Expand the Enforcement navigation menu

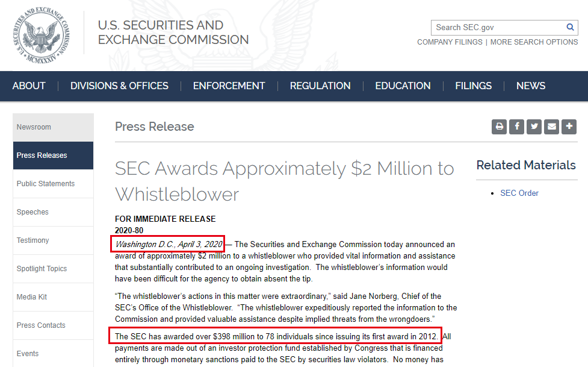pyautogui.click(x=229, y=86)
